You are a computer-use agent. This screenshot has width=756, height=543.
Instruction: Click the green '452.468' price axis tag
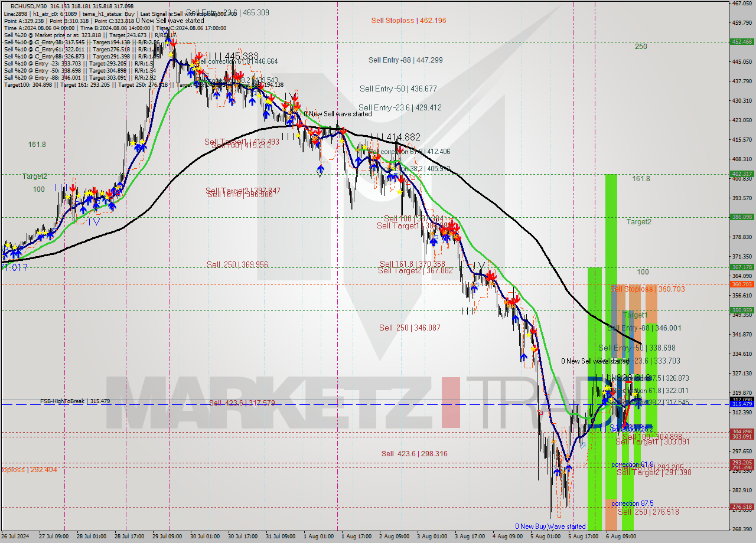pos(742,42)
